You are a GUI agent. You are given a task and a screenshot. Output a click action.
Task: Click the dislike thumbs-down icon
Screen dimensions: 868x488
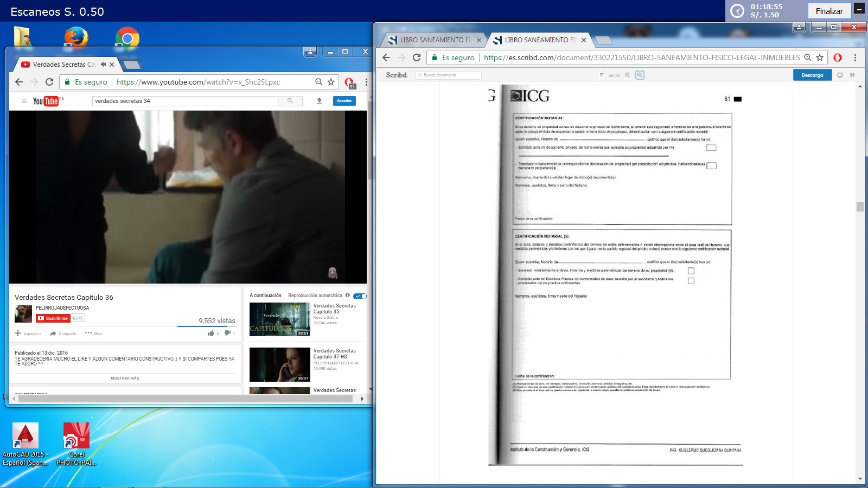pyautogui.click(x=227, y=333)
